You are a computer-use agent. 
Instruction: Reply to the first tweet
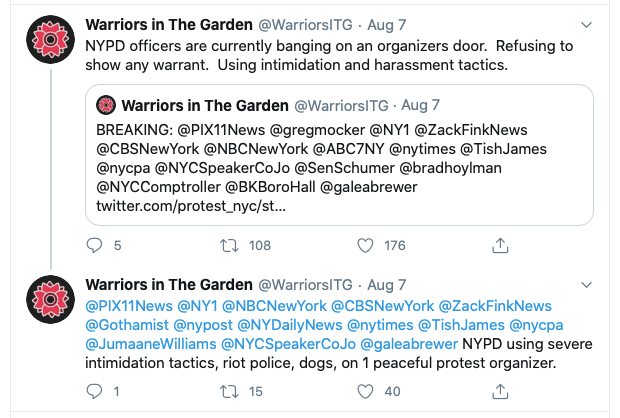coord(96,245)
